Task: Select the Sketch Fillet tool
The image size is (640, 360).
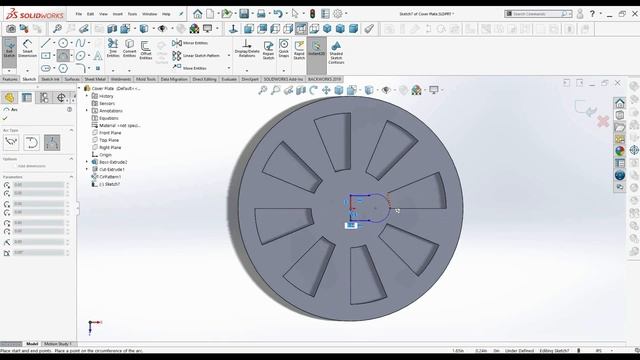Action: tap(80, 68)
